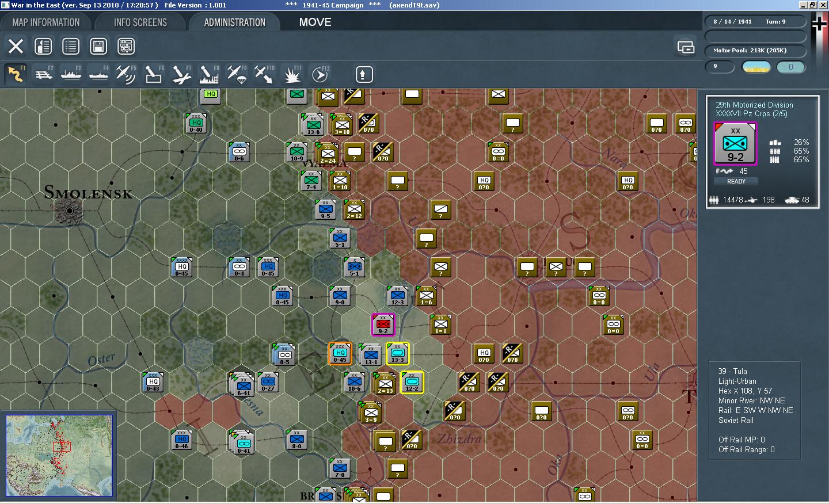The image size is (829, 504).
Task: Select the 10-9 green infantry counter
Action: 296,152
